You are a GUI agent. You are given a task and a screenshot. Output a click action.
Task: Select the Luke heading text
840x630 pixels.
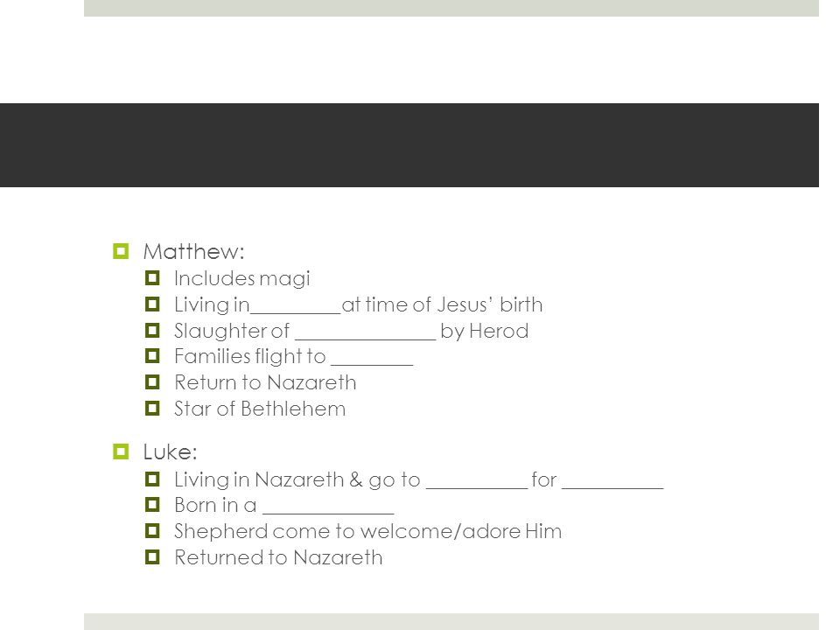point(171,452)
